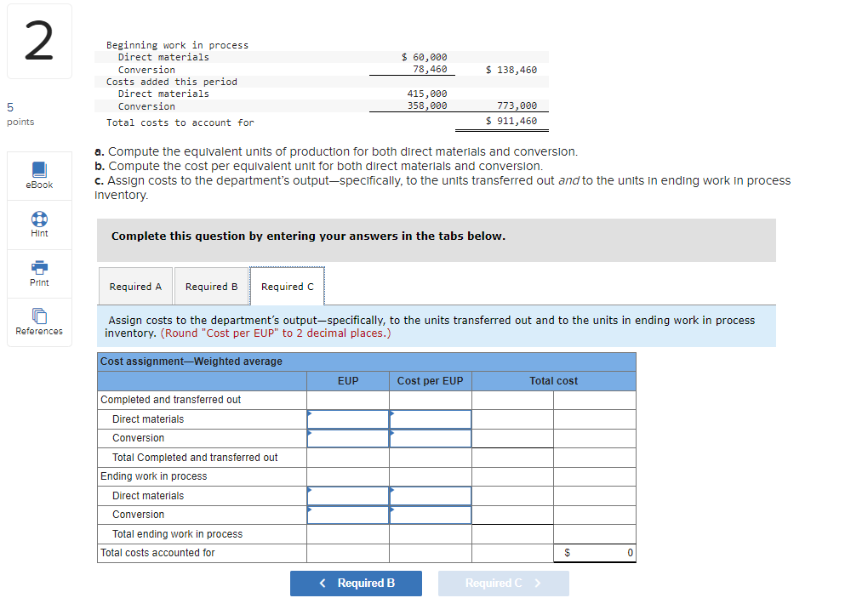Click the ending Conversion EUP input box

pyautogui.click(x=347, y=515)
